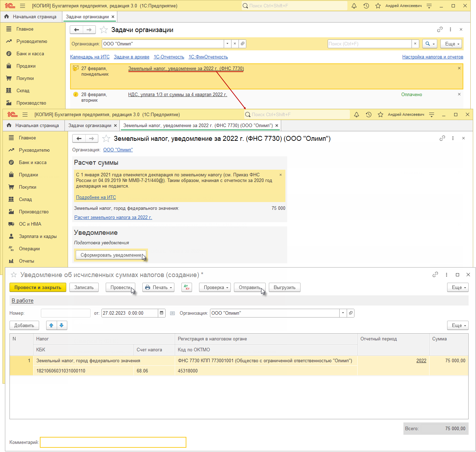Click Записать button

click(84, 287)
